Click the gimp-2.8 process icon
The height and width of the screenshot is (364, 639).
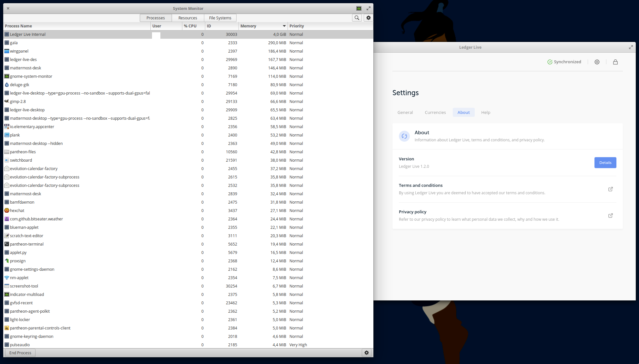tap(7, 101)
